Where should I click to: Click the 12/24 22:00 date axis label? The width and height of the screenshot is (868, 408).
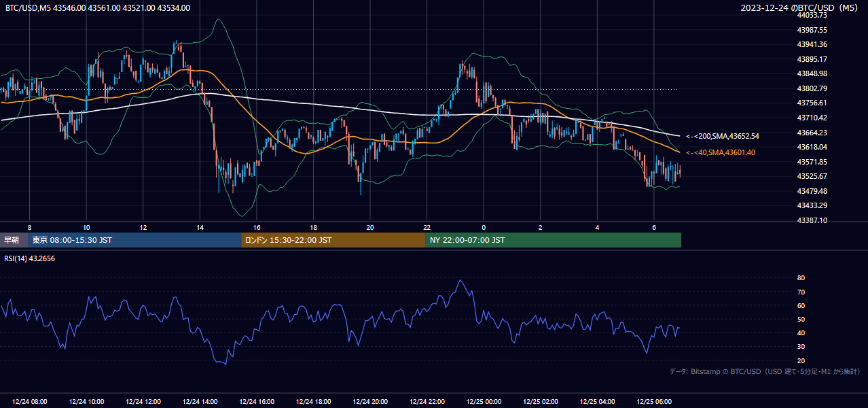[427, 402]
